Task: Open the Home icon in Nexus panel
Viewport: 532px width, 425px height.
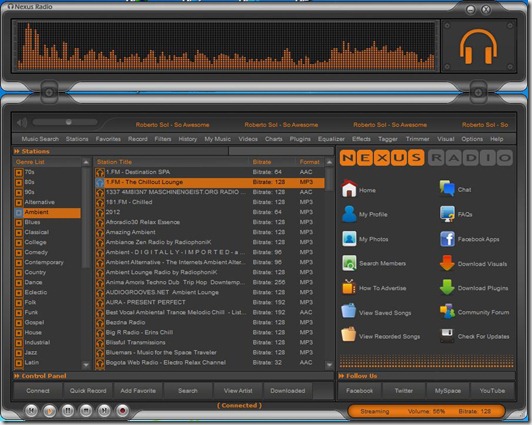Action: (349, 189)
